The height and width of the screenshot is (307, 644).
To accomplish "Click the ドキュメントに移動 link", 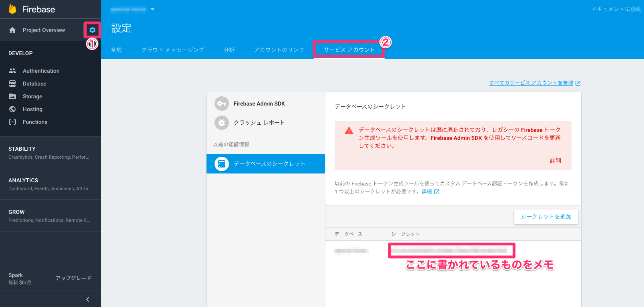I will pyautogui.click(x=616, y=9).
